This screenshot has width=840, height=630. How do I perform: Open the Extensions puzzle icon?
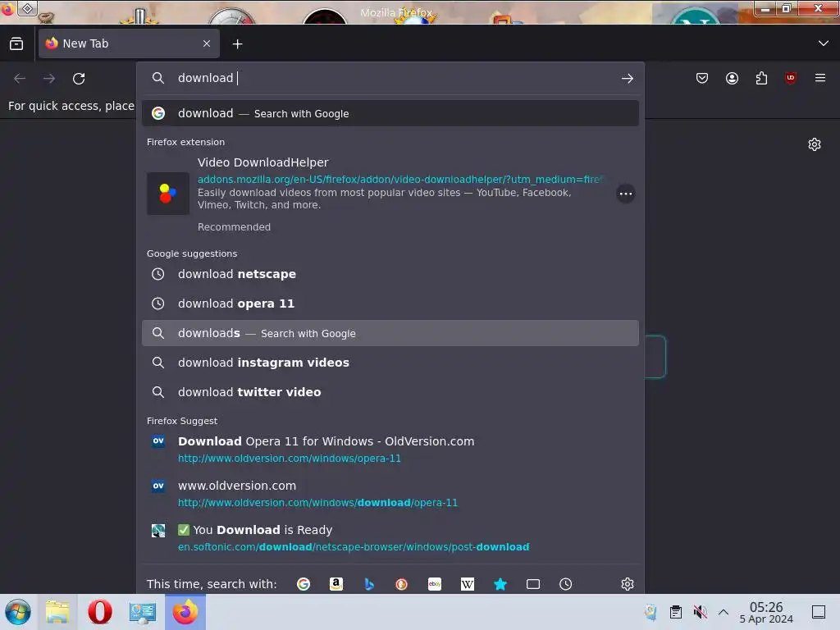[761, 78]
